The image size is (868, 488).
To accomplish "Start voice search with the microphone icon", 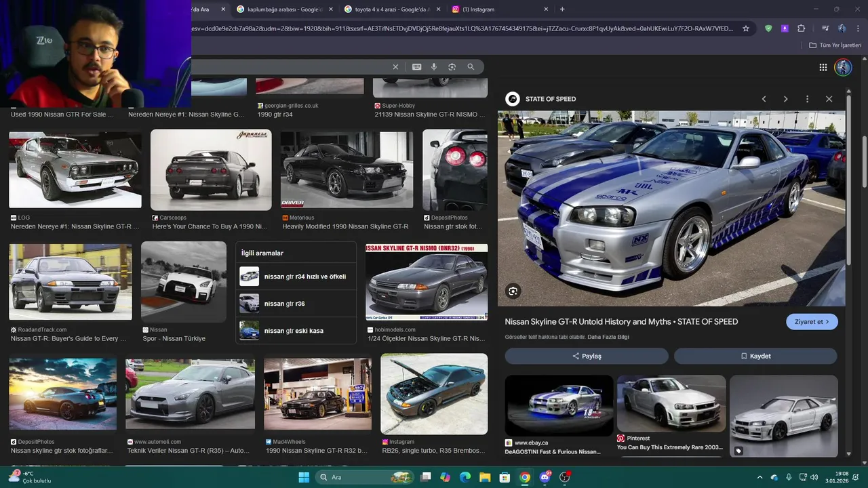I will [x=434, y=67].
